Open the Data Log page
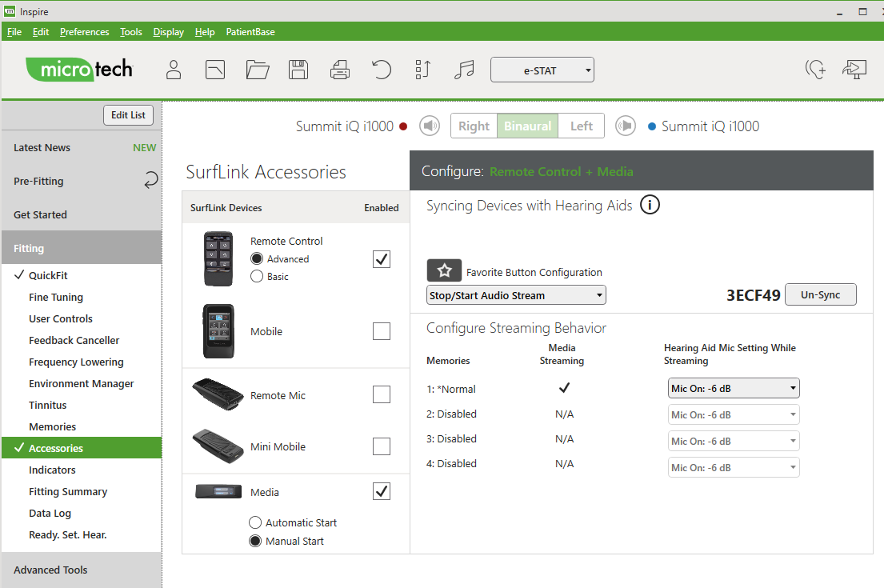This screenshot has width=884, height=588. point(82,513)
